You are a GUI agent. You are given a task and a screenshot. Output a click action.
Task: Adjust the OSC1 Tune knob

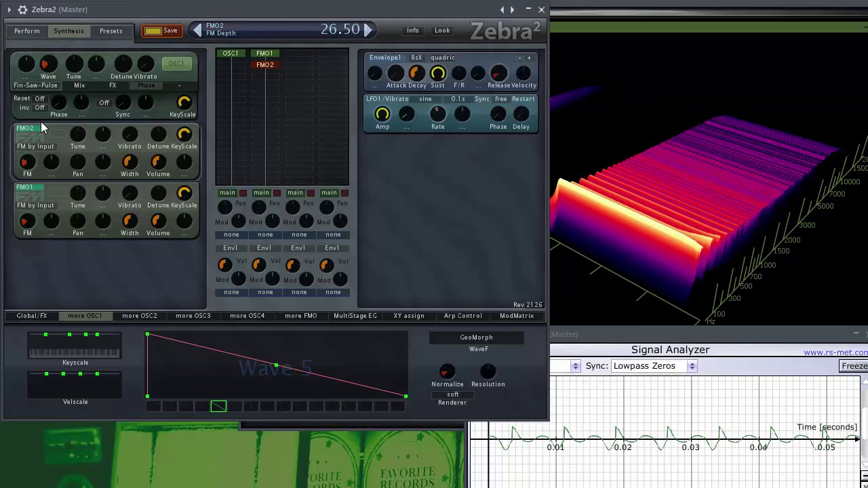coord(74,64)
